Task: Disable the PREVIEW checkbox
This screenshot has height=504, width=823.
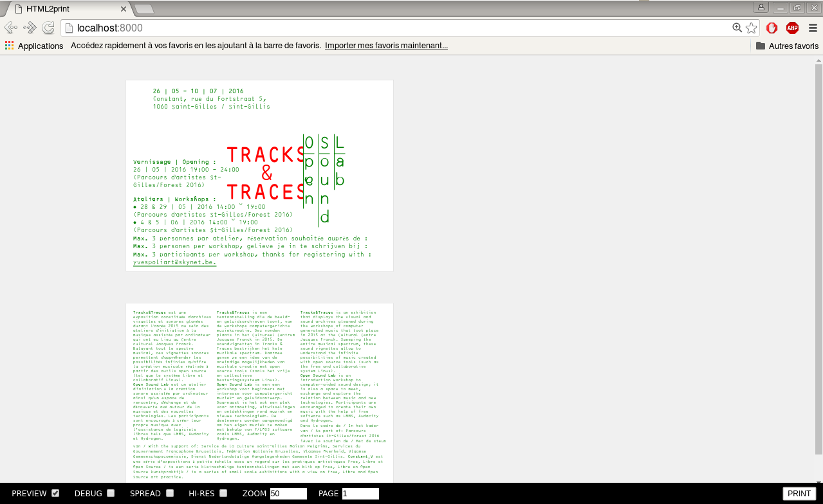Action: [x=55, y=493]
